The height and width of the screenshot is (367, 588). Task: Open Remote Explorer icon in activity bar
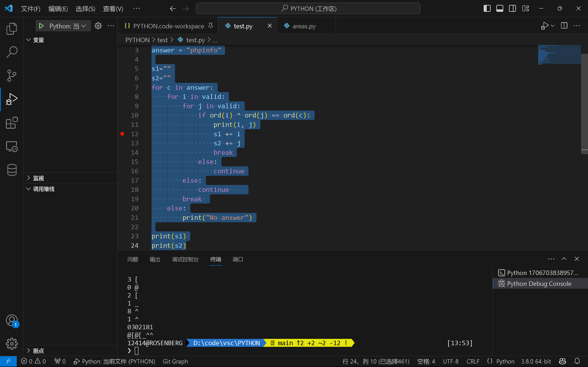tap(11, 147)
